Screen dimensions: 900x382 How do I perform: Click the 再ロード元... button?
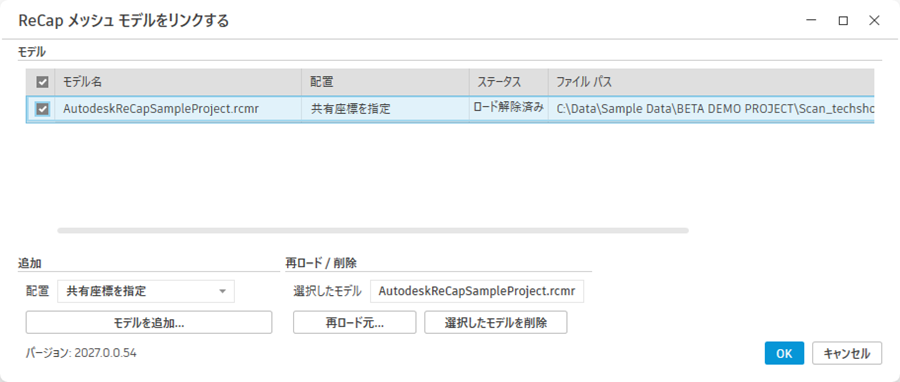tap(355, 322)
